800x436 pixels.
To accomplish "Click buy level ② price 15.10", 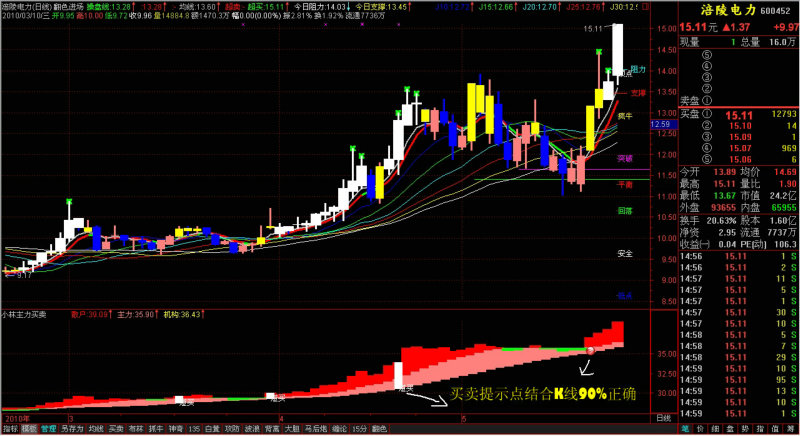I will (740, 126).
